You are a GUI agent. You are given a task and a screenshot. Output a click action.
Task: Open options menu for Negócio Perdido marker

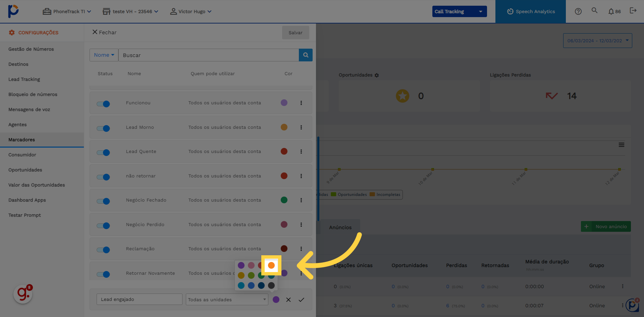click(x=301, y=225)
